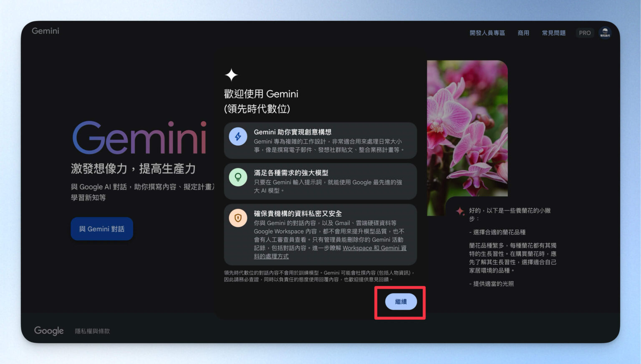Click the PRO badge in the navigation bar
641x364 pixels.
585,33
